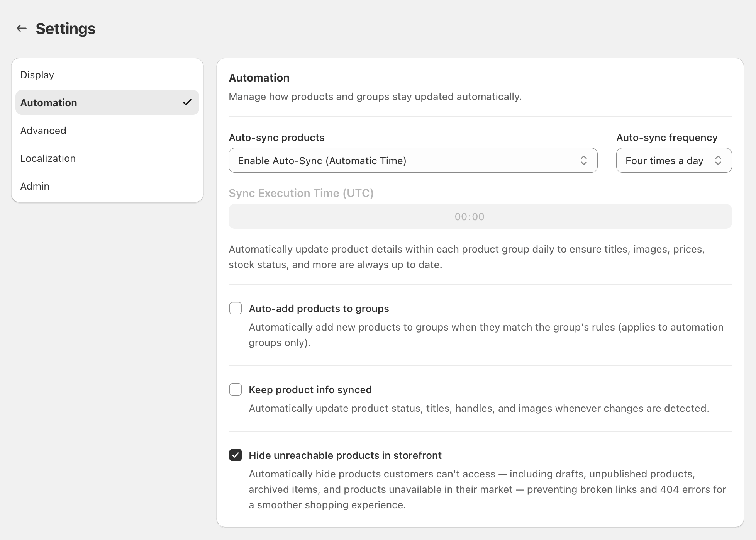
Task: Click the up-down arrows in frequency select
Action: 718,160
